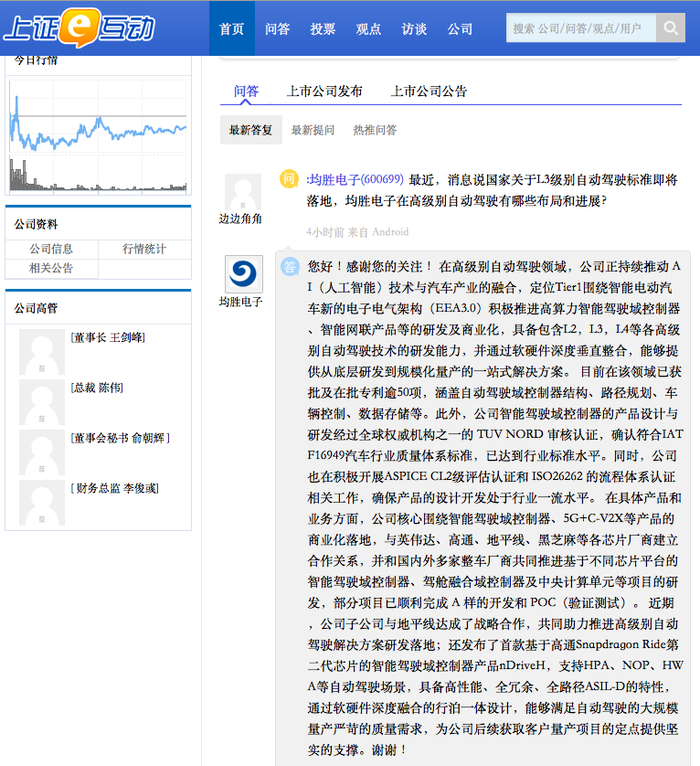Open 观点 in top navigation
Image resolution: width=700 pixels, height=766 pixels.
(x=368, y=29)
